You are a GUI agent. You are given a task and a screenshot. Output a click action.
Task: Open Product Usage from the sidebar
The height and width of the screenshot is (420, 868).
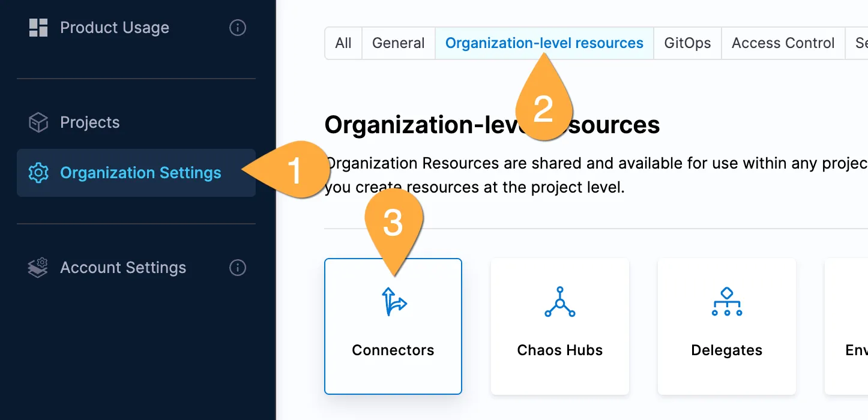click(x=115, y=28)
